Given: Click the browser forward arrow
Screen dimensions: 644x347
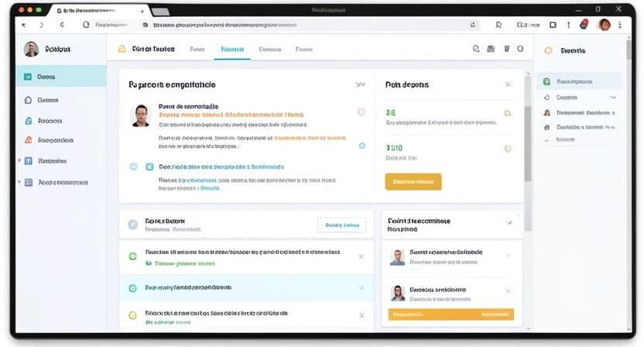Looking at the screenshot, I should point(42,25).
